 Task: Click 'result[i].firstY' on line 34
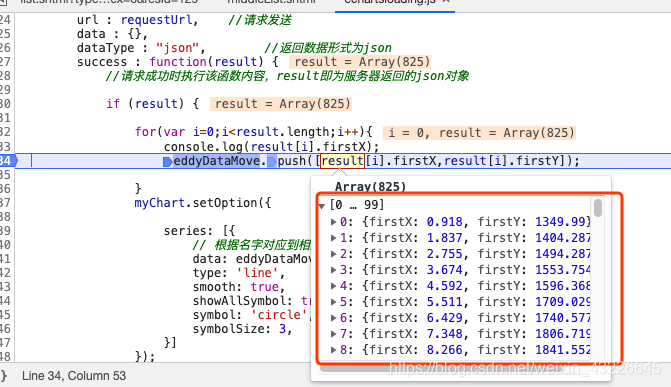[x=501, y=161]
